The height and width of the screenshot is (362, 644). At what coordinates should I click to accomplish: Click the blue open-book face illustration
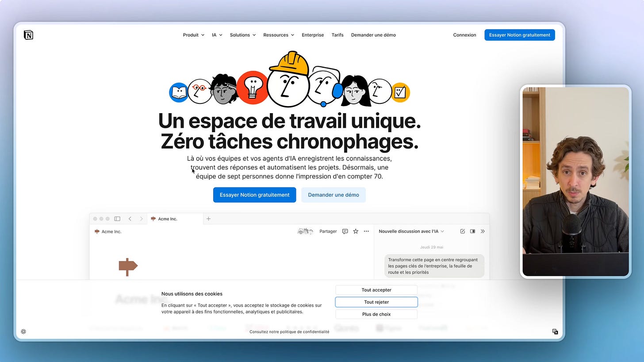(x=178, y=92)
